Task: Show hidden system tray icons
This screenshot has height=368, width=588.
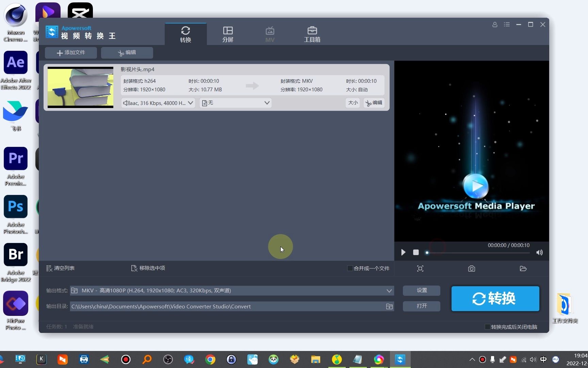Action: [472, 359]
